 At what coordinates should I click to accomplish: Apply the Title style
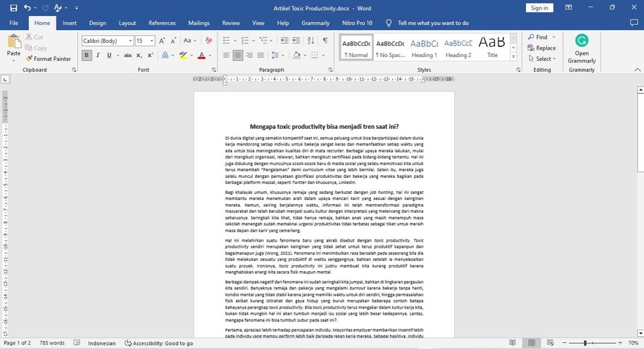(x=492, y=47)
